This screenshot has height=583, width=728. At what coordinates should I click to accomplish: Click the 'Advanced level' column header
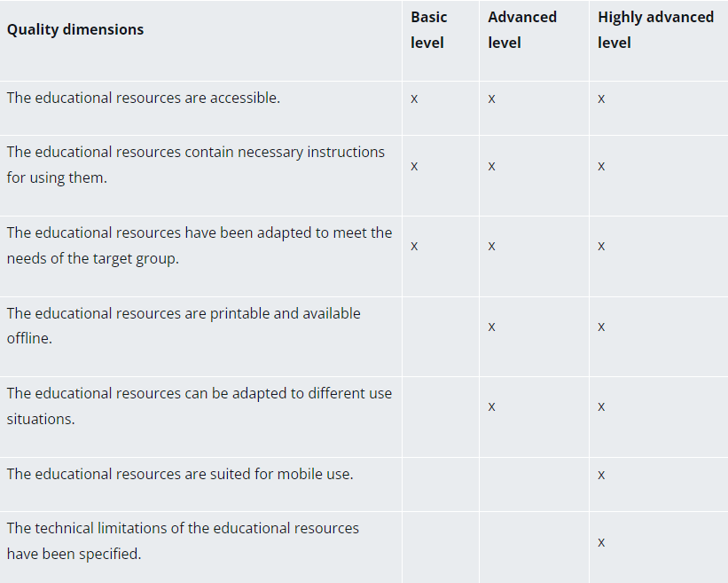(x=522, y=30)
